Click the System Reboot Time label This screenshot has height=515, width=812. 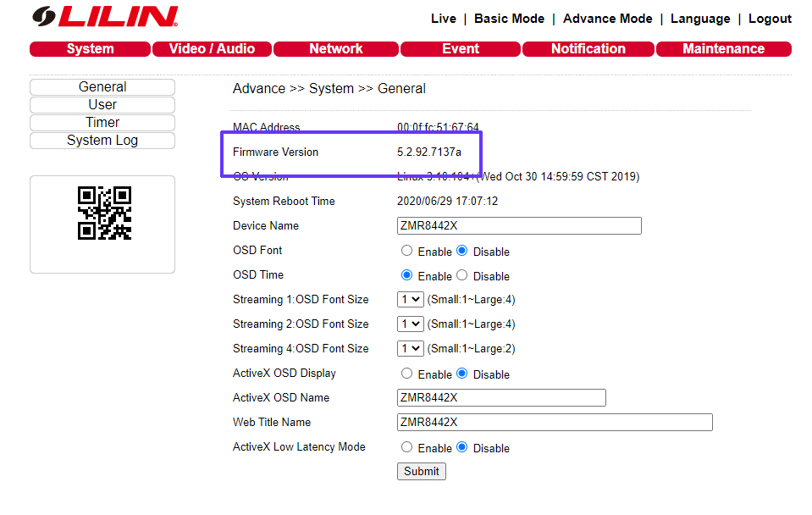coord(284,201)
